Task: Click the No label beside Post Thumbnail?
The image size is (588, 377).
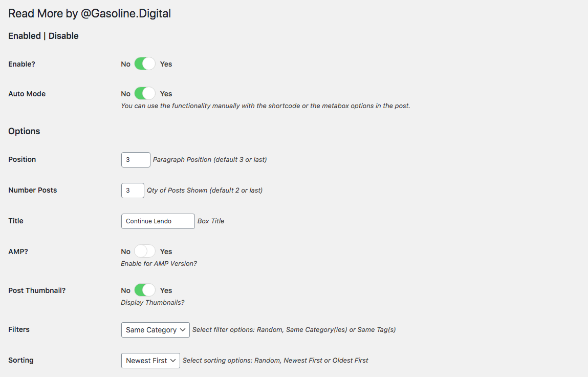Action: 125,290
